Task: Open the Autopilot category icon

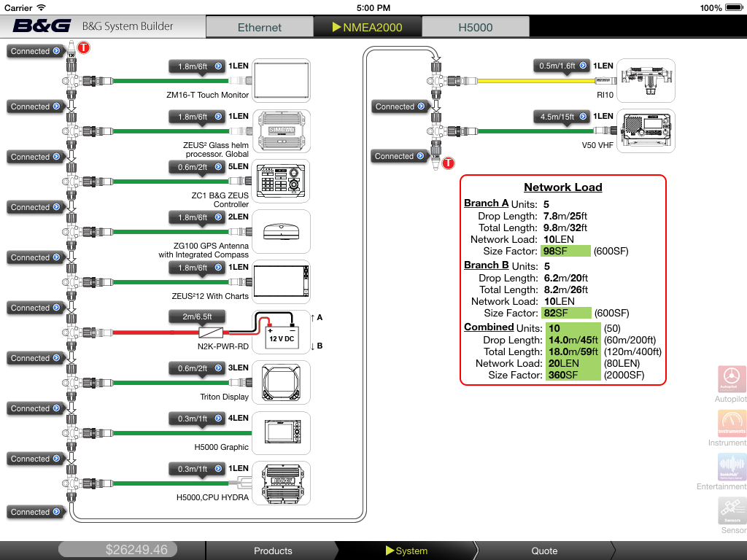Action: [731, 379]
